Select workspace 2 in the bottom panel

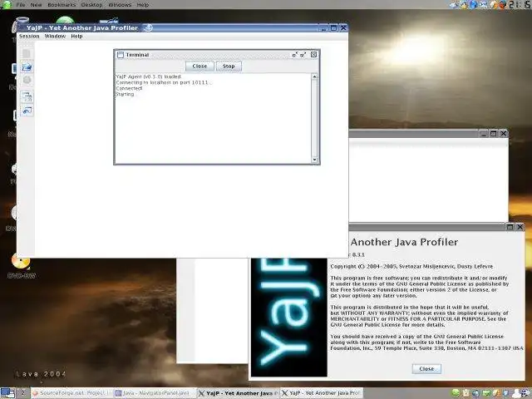coord(22,393)
